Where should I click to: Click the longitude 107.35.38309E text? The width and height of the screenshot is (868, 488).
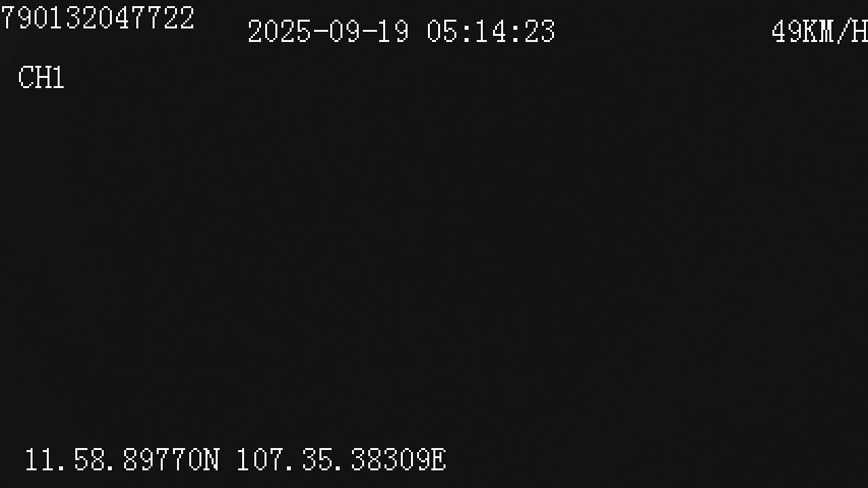point(341,460)
